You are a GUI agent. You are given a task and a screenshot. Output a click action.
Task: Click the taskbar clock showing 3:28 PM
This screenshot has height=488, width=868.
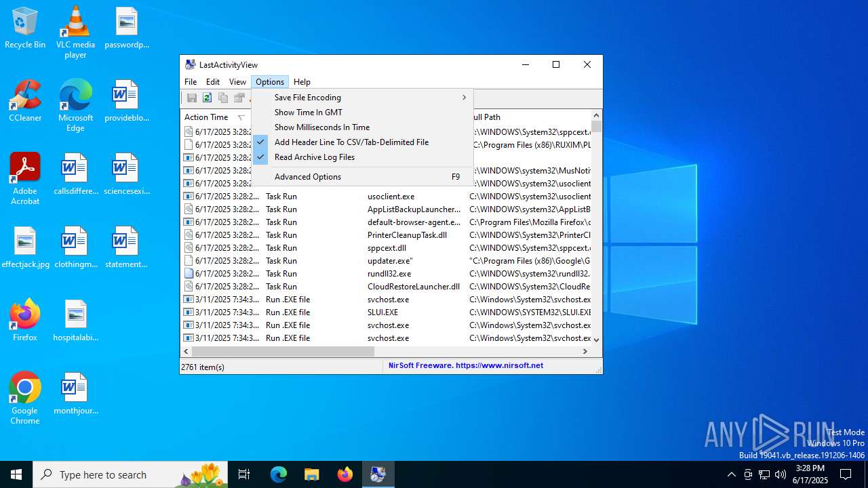(x=810, y=474)
